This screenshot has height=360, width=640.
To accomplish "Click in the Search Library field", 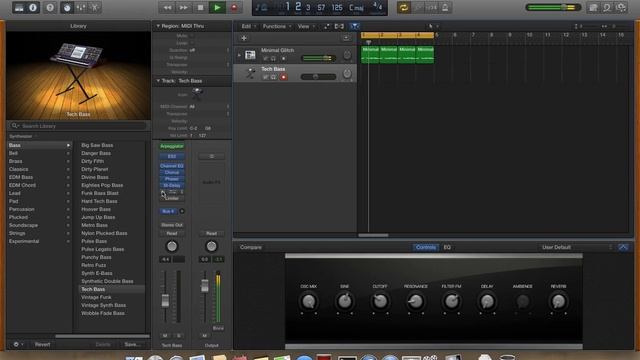I will tap(78, 126).
